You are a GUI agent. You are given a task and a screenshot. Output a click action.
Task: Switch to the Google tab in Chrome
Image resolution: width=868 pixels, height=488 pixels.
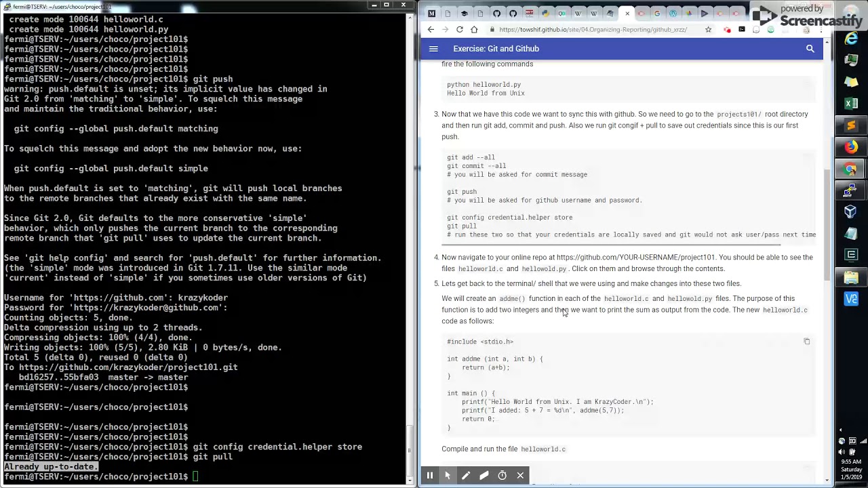[x=657, y=14]
